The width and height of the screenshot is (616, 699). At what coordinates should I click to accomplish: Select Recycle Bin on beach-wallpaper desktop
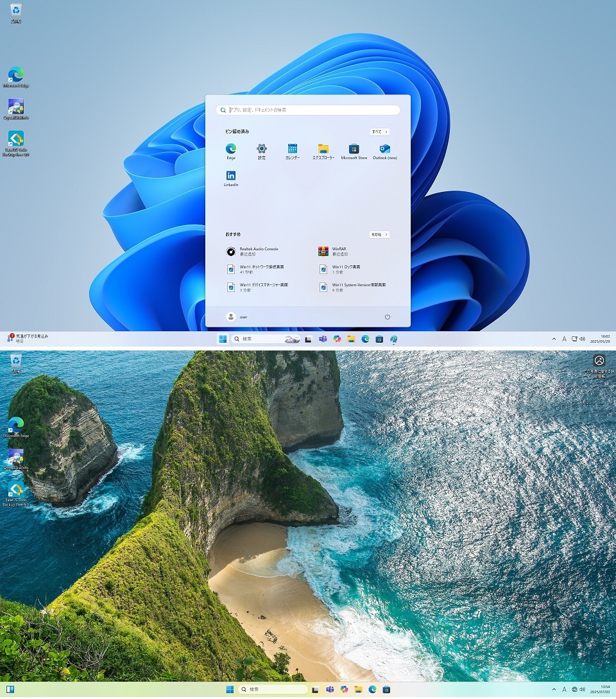tap(15, 363)
